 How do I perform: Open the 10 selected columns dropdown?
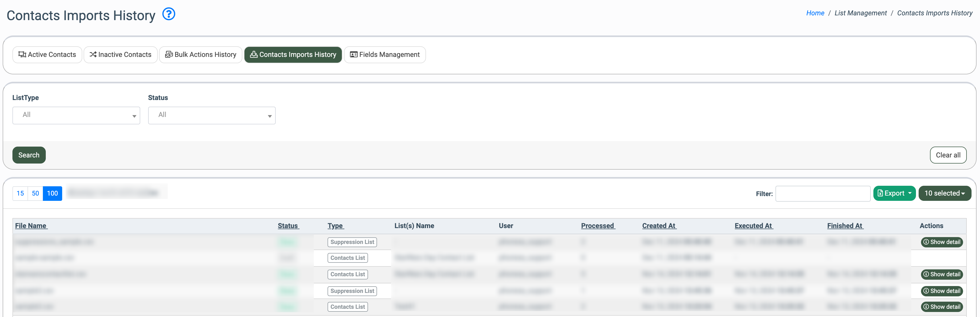944,193
